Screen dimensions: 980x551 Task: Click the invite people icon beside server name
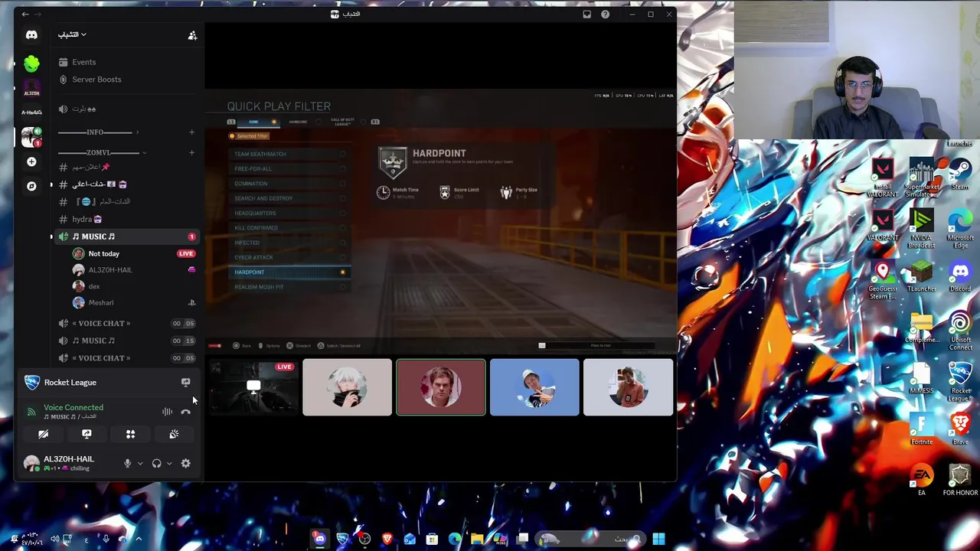tap(192, 35)
